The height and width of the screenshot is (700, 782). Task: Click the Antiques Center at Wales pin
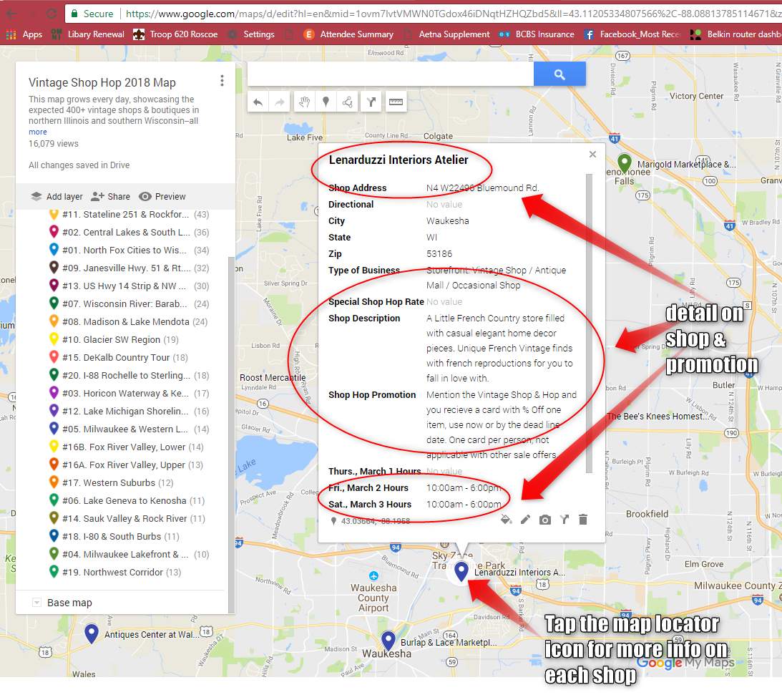[92, 633]
